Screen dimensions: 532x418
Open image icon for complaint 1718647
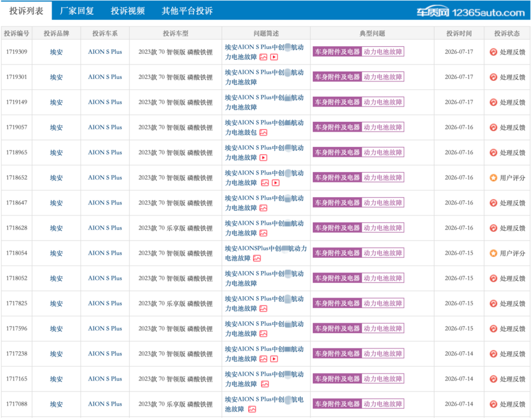click(x=263, y=208)
